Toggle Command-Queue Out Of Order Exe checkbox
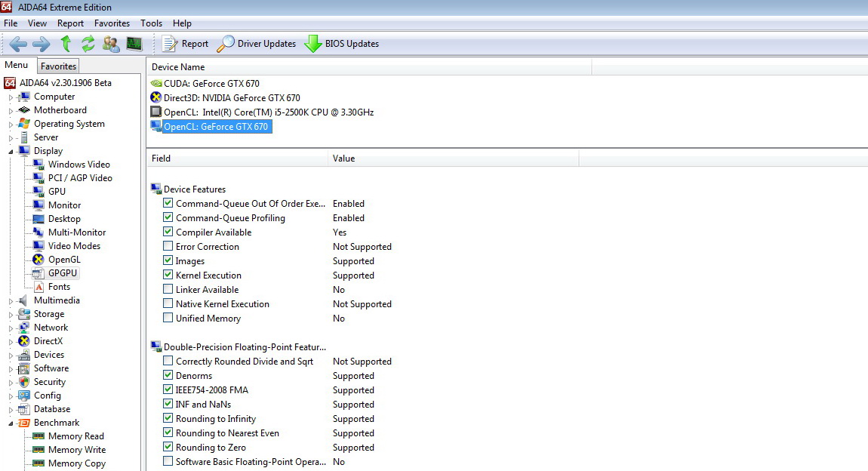 click(168, 203)
